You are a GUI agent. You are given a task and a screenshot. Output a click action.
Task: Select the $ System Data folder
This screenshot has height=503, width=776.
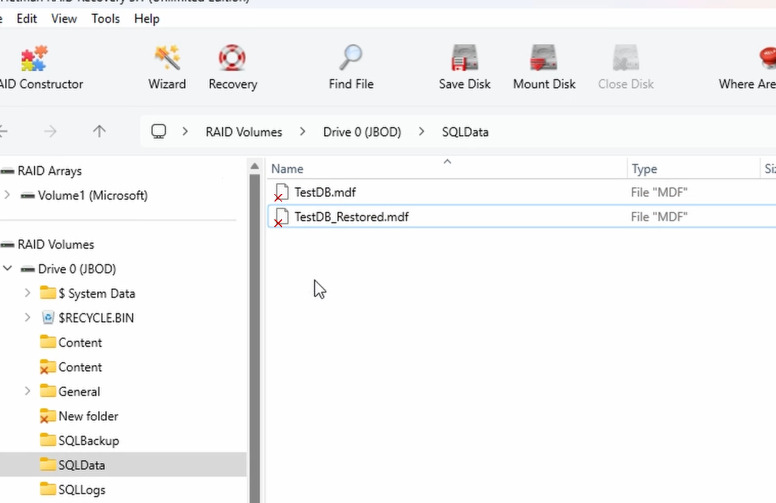tap(97, 294)
